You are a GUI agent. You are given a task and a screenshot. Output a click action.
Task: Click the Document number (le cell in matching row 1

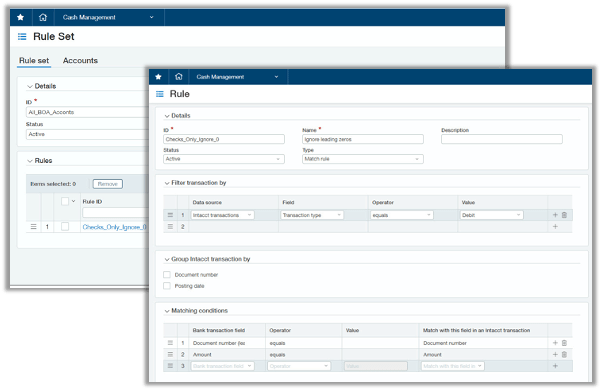click(227, 343)
